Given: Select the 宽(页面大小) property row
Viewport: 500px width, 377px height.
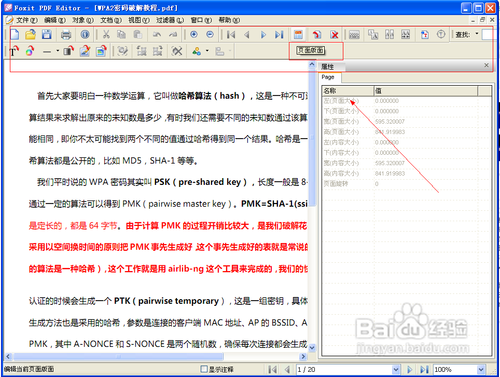Looking at the screenshot, I should pyautogui.click(x=407, y=121).
